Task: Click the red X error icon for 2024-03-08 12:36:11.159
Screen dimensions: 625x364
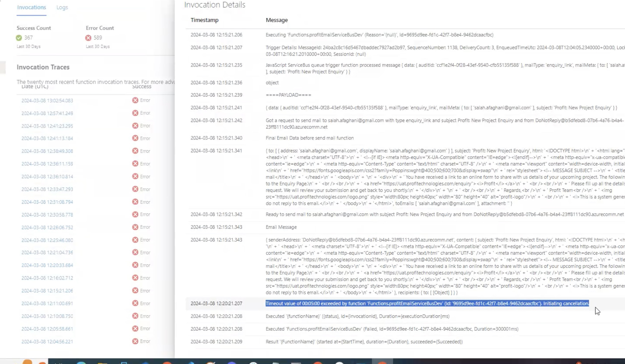Action: pyautogui.click(x=135, y=163)
